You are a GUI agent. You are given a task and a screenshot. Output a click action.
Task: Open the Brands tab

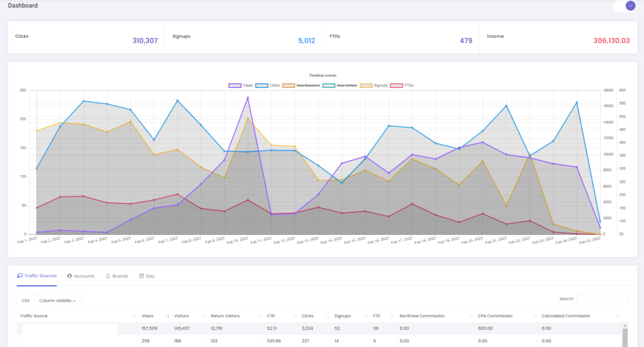pos(116,276)
